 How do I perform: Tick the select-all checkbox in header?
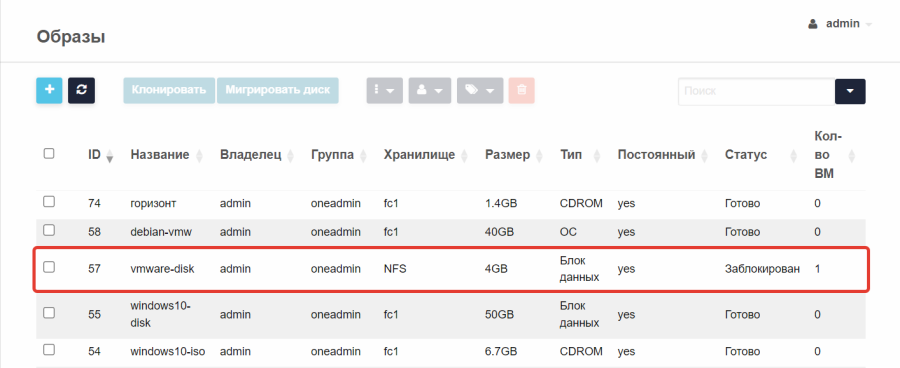[x=49, y=154]
